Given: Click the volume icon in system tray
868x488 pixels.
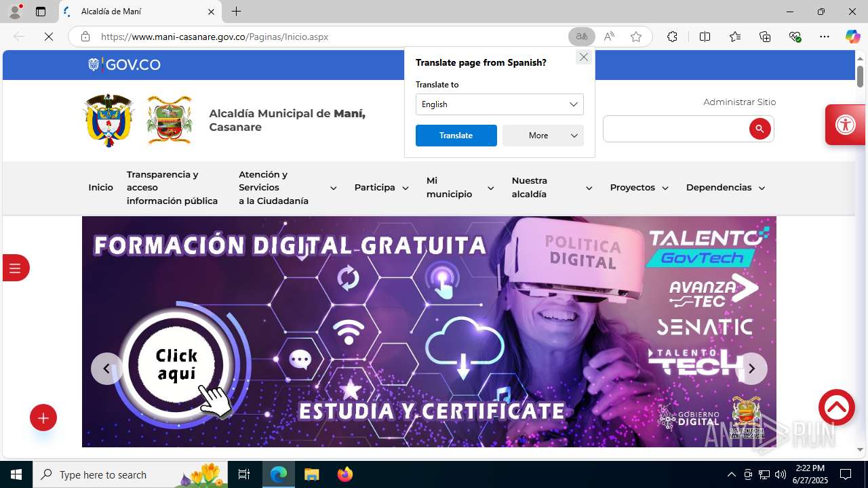Looking at the screenshot, I should tap(780, 474).
